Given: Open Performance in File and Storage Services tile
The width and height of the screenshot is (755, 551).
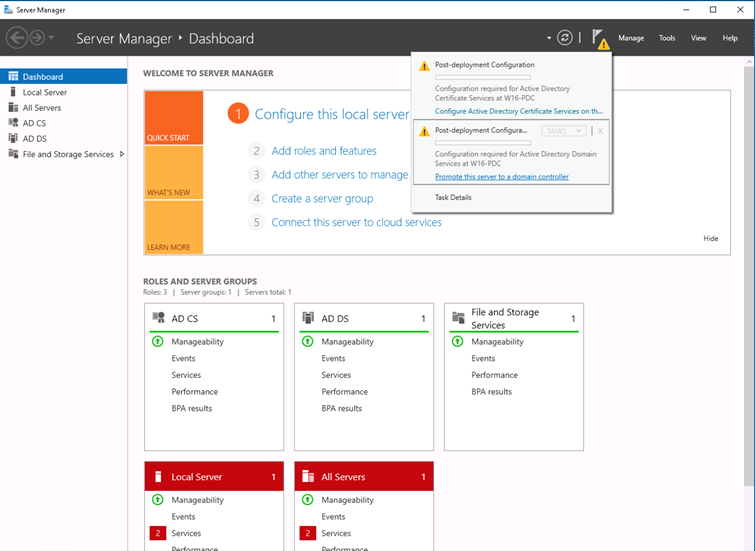Looking at the screenshot, I should [495, 375].
